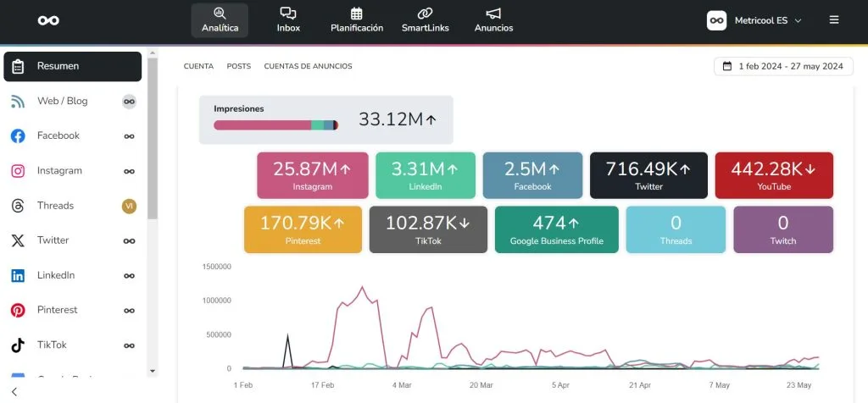
Task: Click the 1500000 y-axis label
Action: coord(217,267)
